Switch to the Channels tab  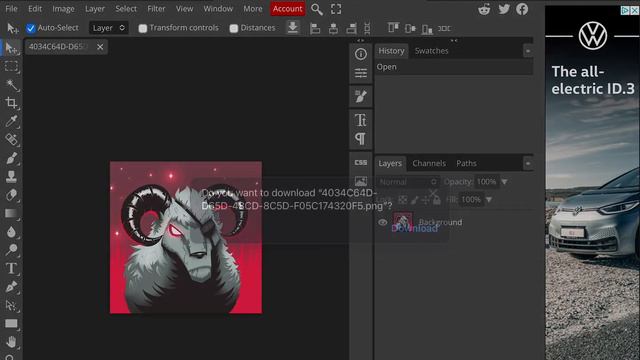tap(429, 163)
